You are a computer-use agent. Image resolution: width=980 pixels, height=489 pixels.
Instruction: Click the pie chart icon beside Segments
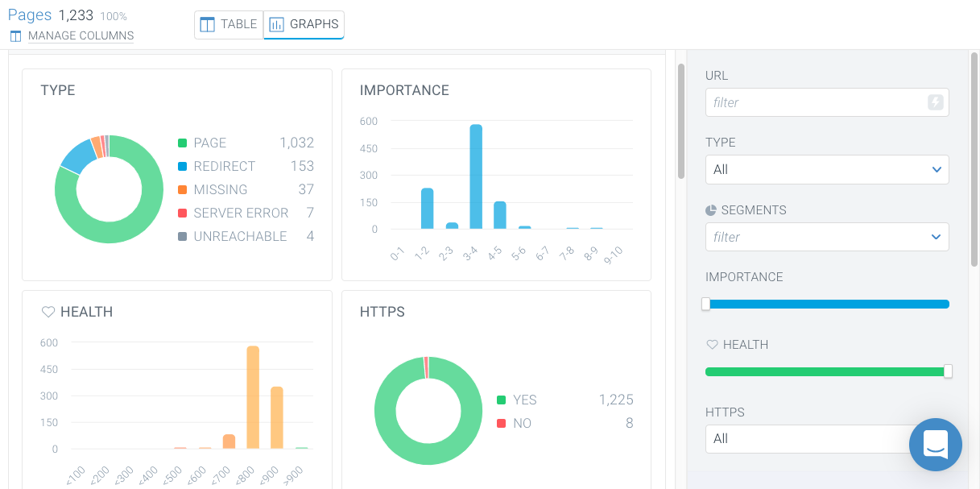(x=711, y=210)
